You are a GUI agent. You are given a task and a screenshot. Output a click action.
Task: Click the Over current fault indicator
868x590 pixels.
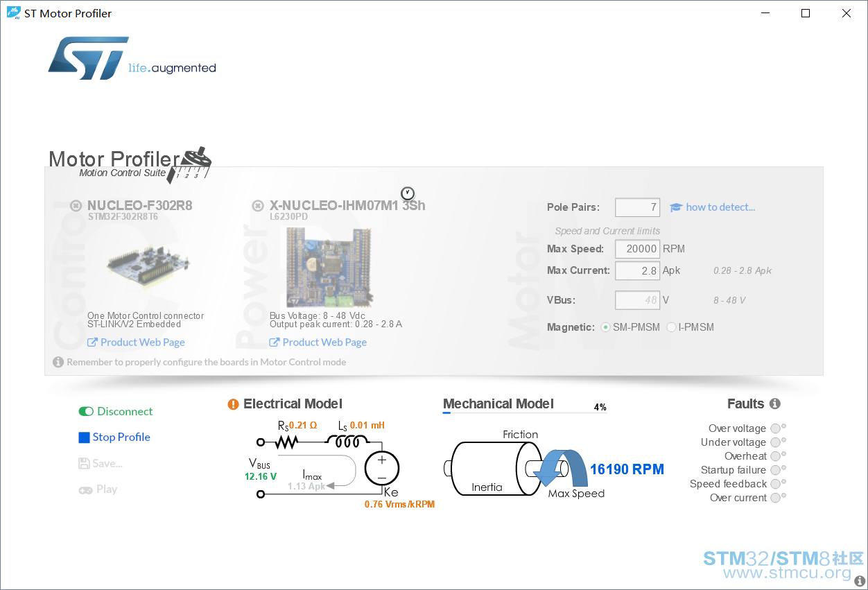[x=775, y=498]
